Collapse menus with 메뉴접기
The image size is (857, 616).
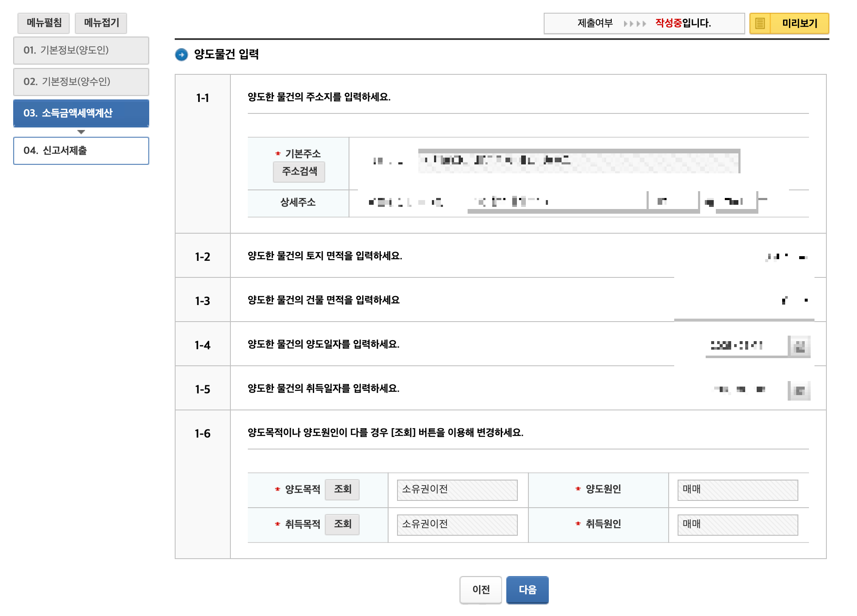(x=101, y=23)
